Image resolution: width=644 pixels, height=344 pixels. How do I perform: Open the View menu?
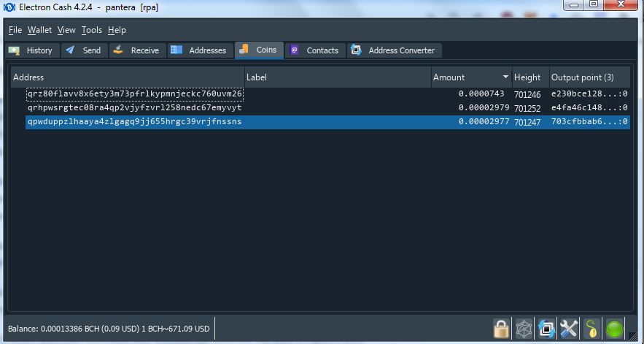pyautogui.click(x=66, y=30)
